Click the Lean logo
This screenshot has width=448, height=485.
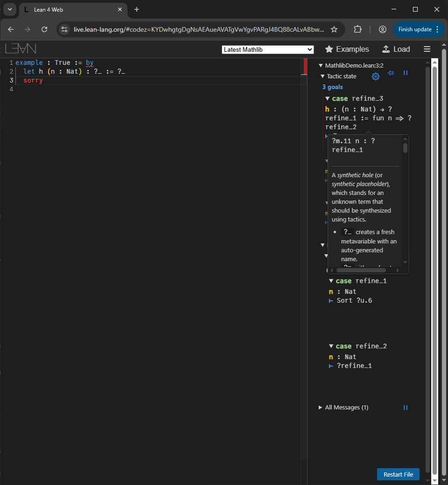21,48
